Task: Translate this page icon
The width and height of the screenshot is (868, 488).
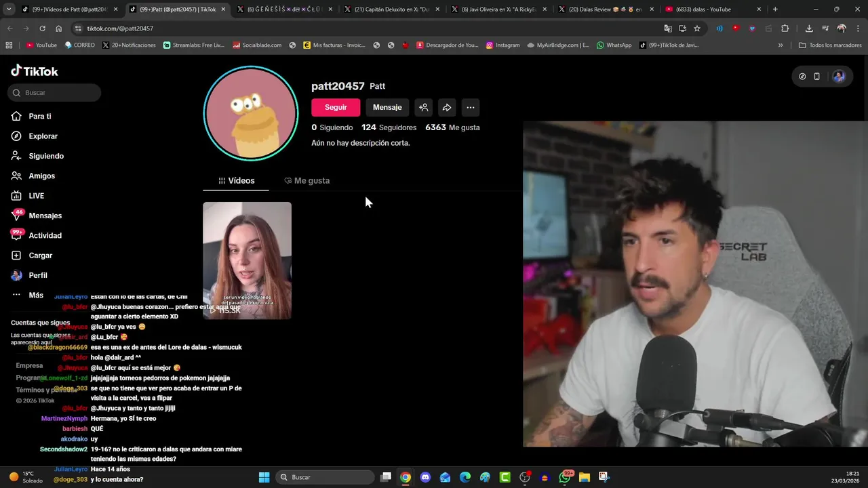Action: click(x=668, y=28)
